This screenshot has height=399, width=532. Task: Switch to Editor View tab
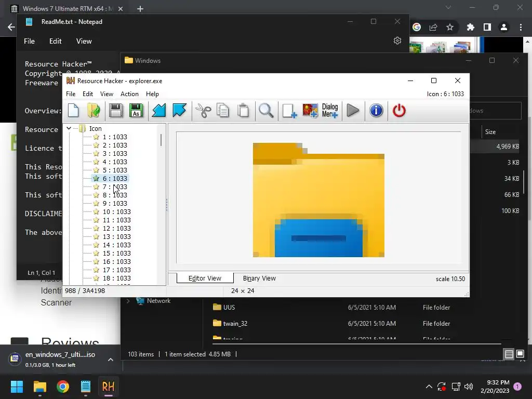[x=205, y=278]
